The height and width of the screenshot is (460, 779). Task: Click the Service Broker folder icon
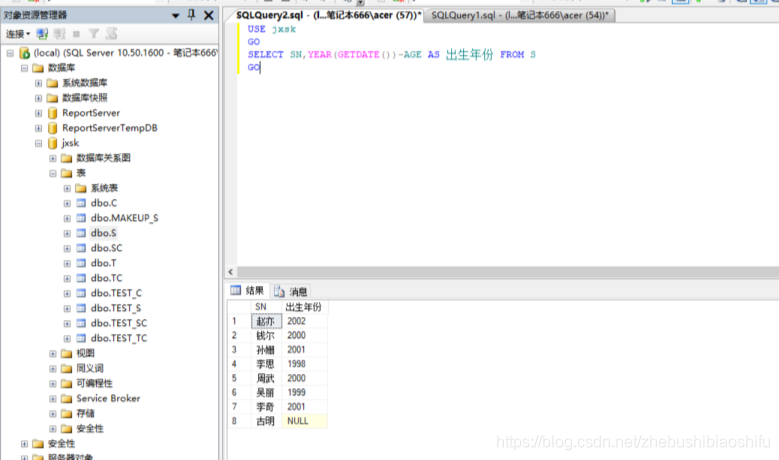(x=67, y=398)
